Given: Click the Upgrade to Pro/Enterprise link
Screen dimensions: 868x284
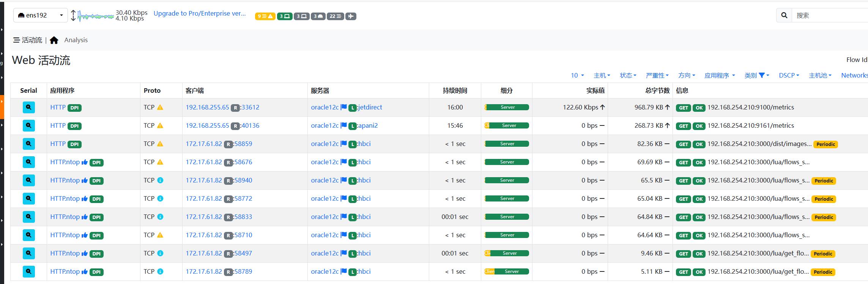Looking at the screenshot, I should click(200, 13).
